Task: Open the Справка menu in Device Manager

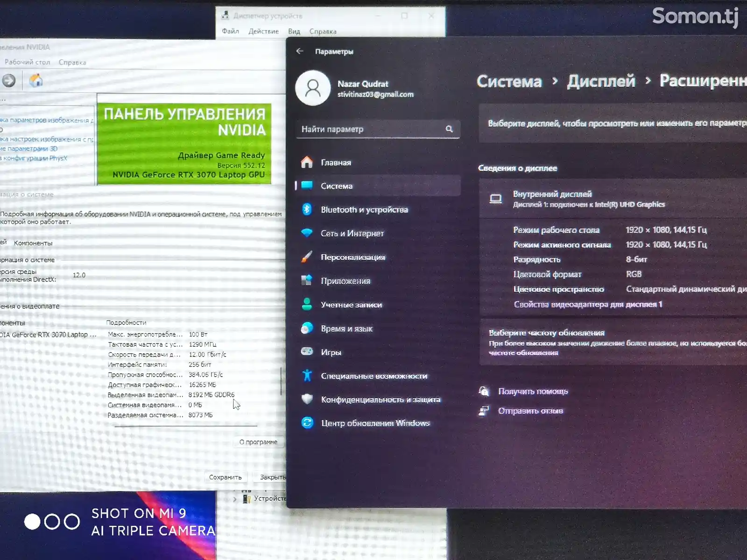Action: 323,31
